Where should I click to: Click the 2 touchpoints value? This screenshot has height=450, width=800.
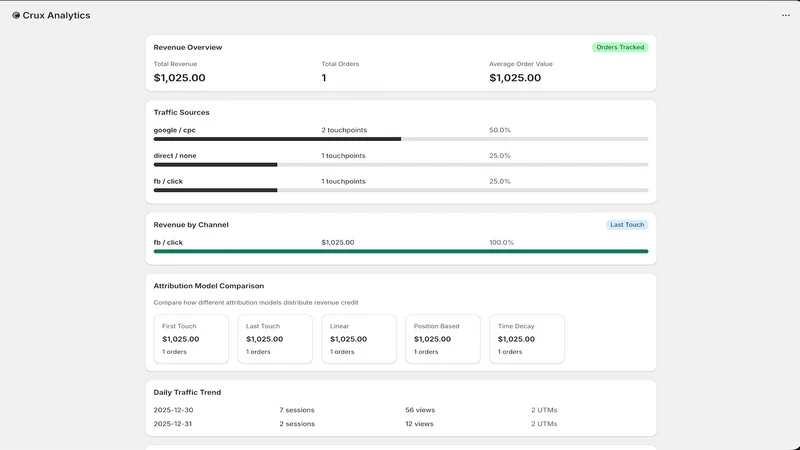click(x=344, y=130)
